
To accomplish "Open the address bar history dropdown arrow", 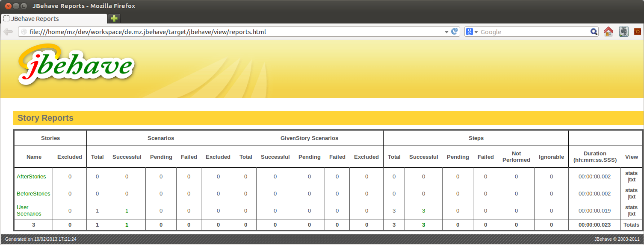I will coord(446,32).
